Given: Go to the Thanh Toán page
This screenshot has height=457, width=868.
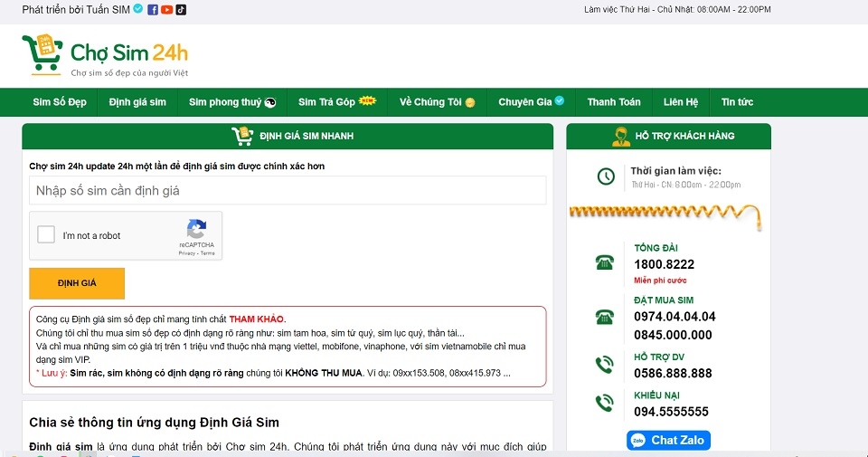Looking at the screenshot, I should [614, 102].
